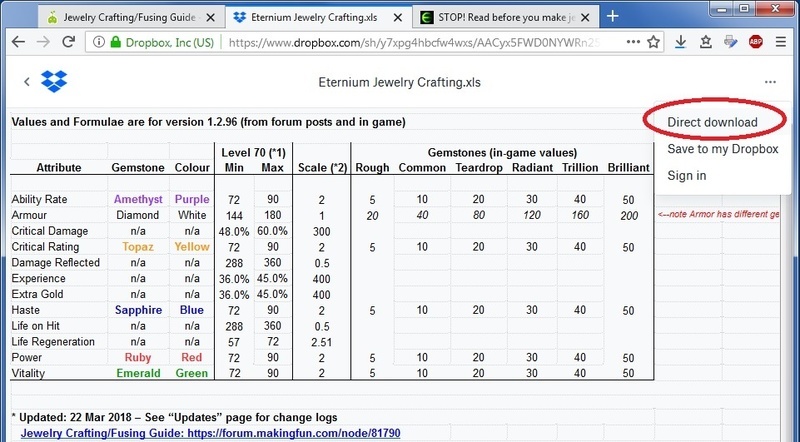Click the Dropbox logo icon
800x442 pixels.
[x=54, y=83]
